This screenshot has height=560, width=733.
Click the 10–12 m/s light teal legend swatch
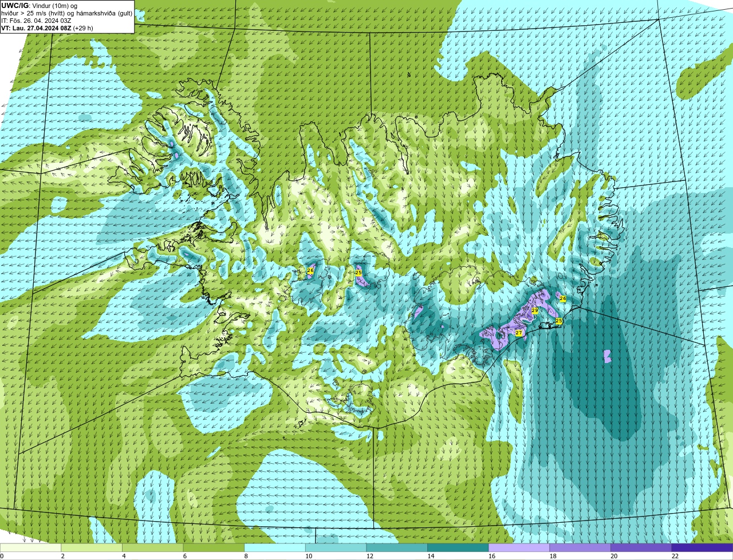click(x=336, y=547)
